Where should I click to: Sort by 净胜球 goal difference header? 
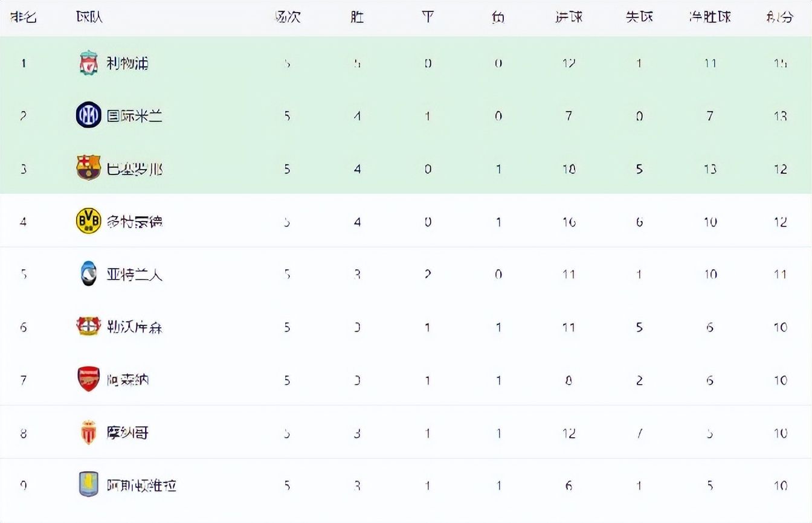point(710,18)
